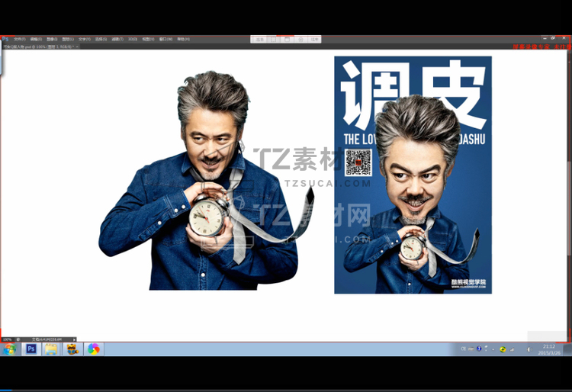This screenshot has width=572, height=392.
Task: Click the green tray icon
Action: tap(503, 349)
